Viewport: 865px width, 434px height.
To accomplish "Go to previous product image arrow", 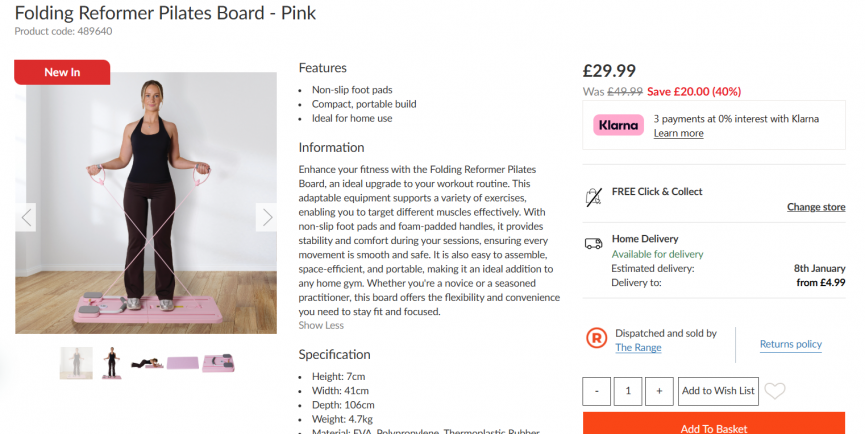I will point(27,217).
